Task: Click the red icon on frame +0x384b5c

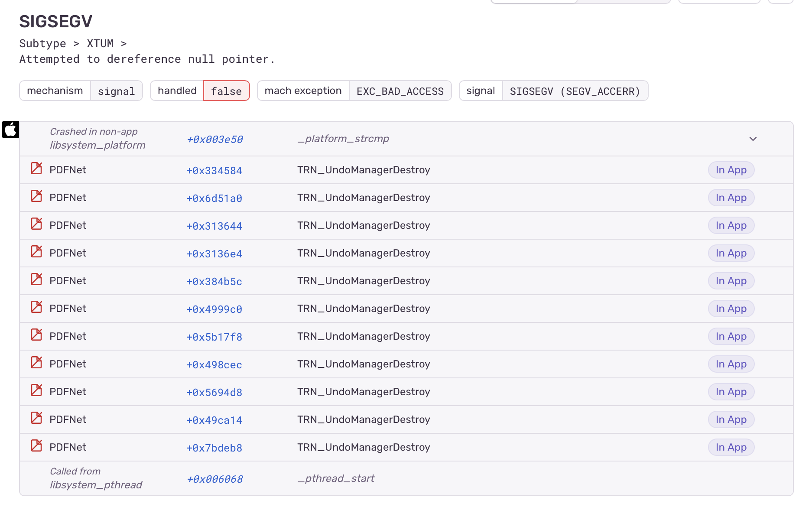Action: click(36, 279)
